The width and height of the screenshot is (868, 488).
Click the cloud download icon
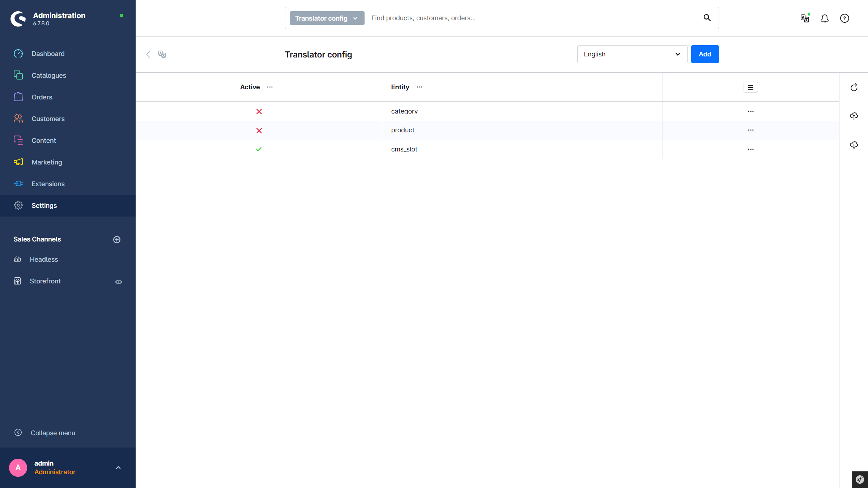click(854, 145)
